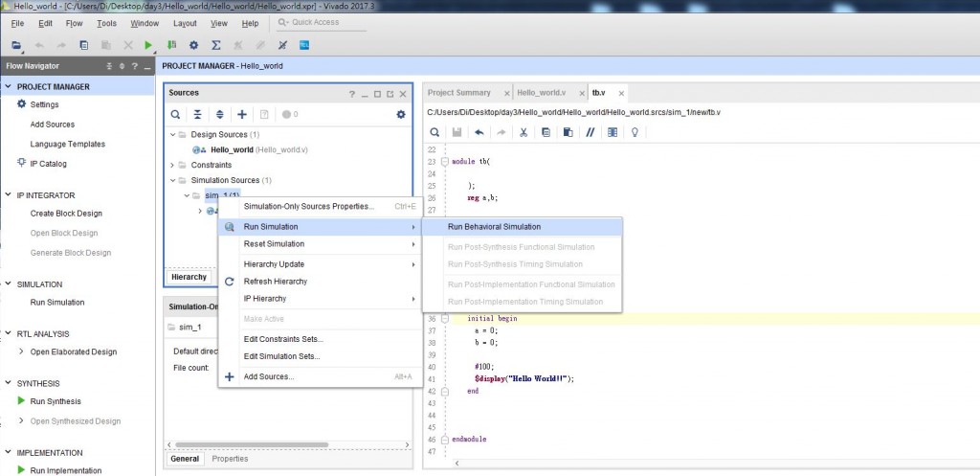980x476 pixels.
Task: Collapse the Design Sources tree node
Action: tap(173, 134)
